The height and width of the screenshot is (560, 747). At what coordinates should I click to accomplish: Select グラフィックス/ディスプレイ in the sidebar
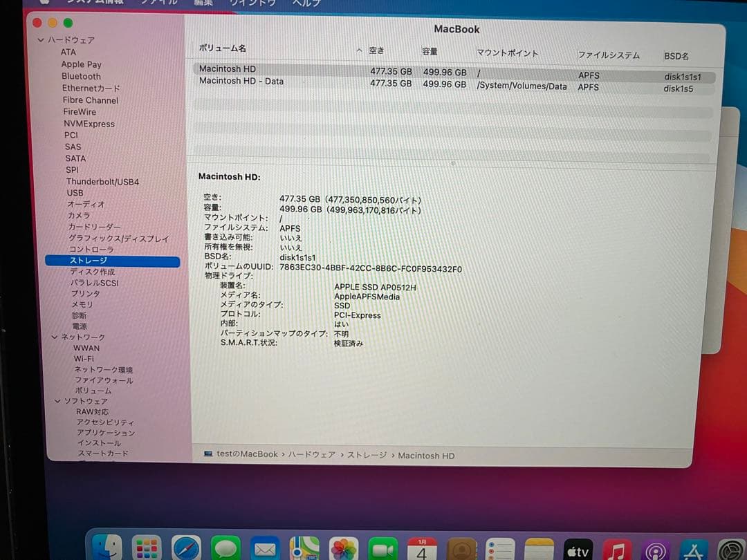point(119,238)
